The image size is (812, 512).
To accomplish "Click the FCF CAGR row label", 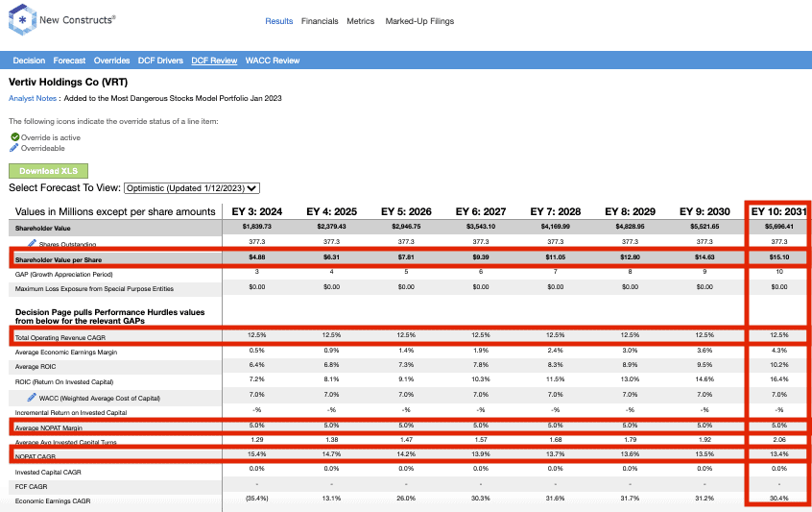I will [x=31, y=487].
